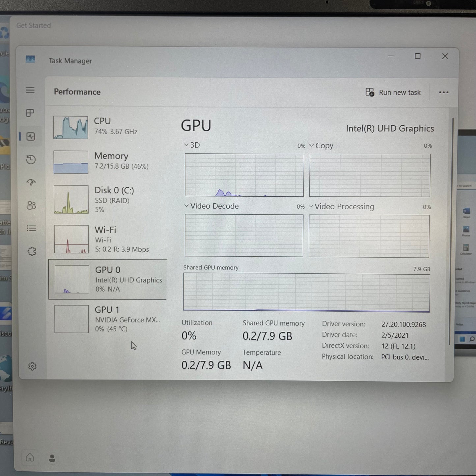Select the Memory performance entry

(108, 162)
